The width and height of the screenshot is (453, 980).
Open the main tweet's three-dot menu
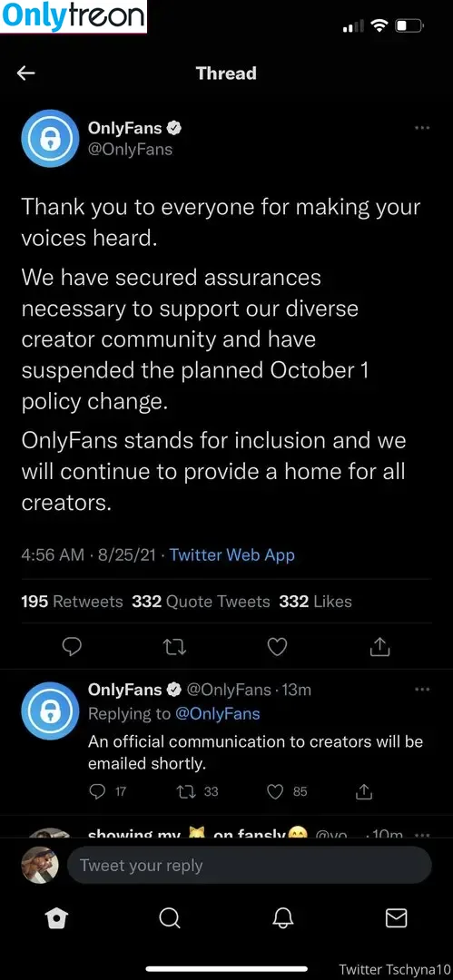[x=422, y=128]
